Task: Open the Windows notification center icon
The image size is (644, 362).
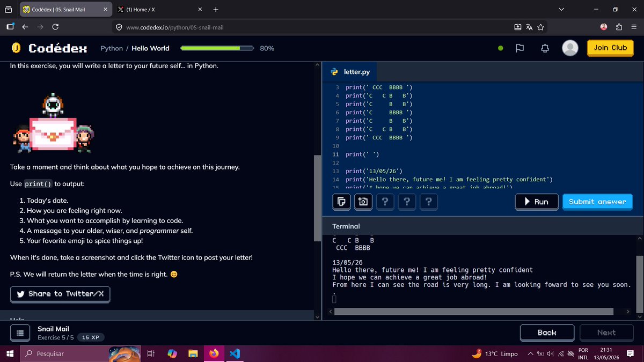Action: 630,353
